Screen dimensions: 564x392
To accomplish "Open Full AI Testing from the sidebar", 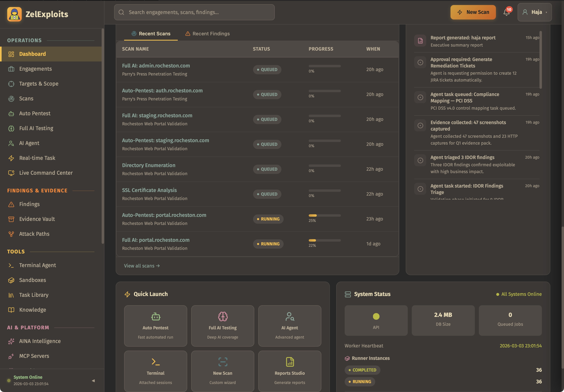I will (36, 128).
